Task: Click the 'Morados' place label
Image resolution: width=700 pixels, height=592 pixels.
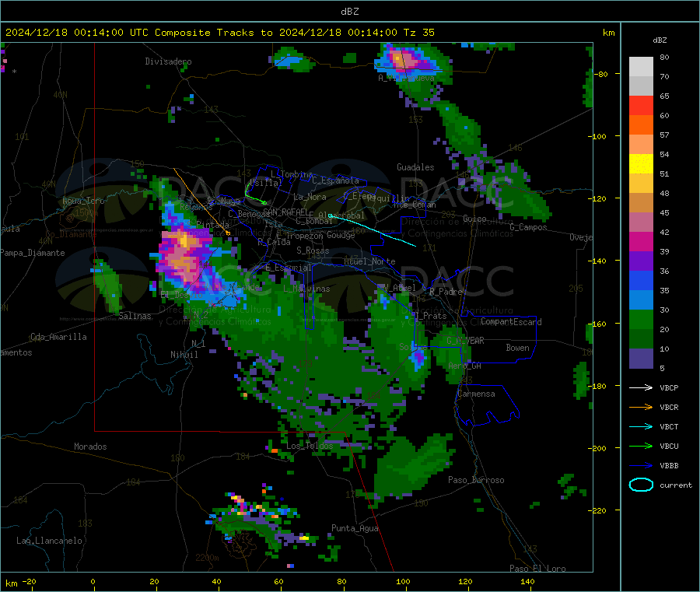Action: coord(90,447)
